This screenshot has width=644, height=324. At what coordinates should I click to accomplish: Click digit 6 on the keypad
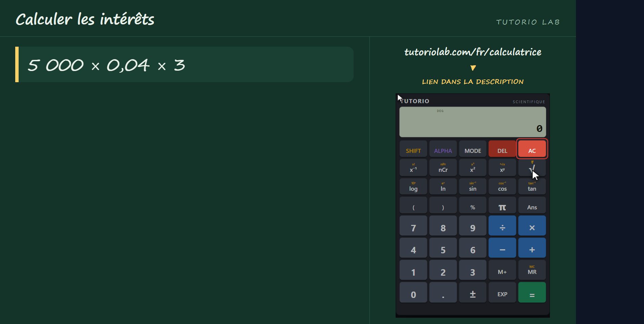(473, 248)
